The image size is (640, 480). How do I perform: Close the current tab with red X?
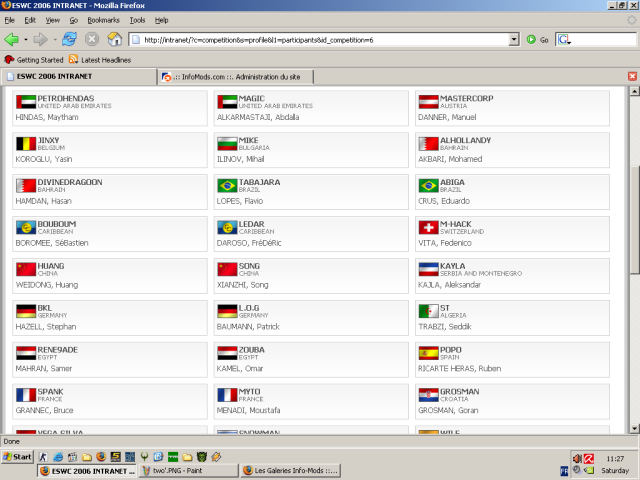tap(632, 76)
